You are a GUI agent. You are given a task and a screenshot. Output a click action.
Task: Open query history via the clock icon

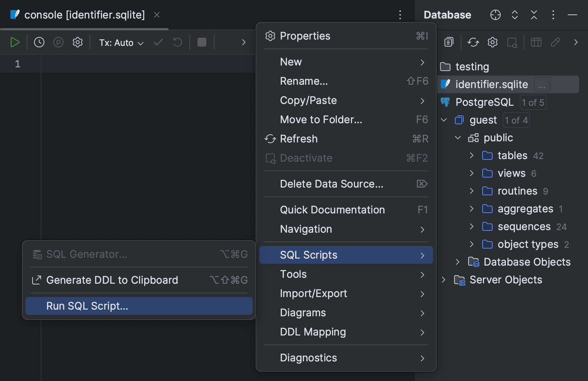tap(39, 43)
